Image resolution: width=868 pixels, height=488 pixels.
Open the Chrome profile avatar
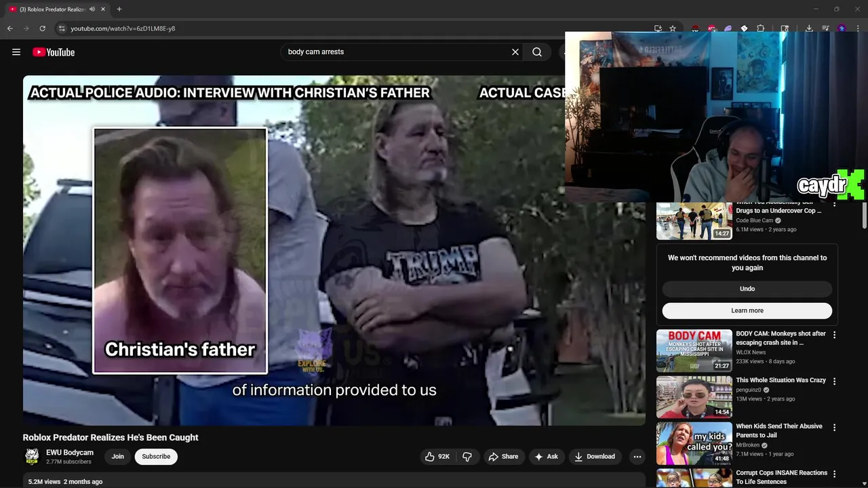click(842, 28)
